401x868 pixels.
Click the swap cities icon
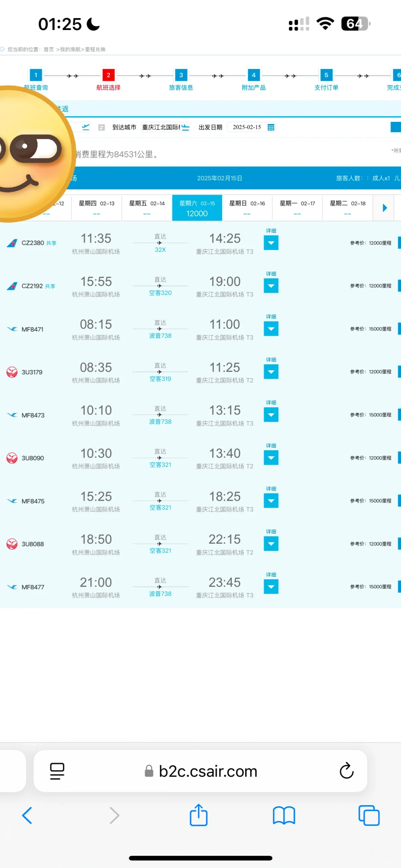101,127
